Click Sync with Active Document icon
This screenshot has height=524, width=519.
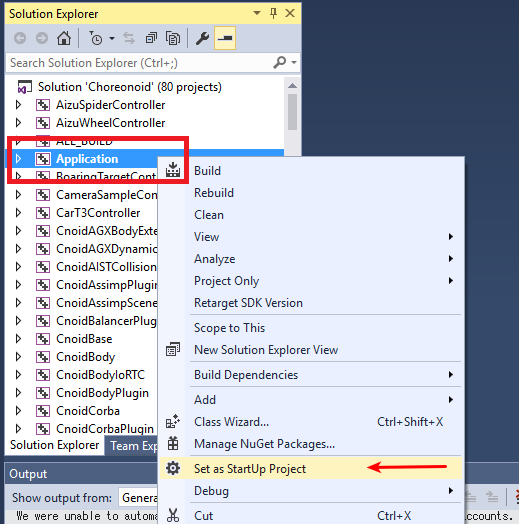click(129, 38)
